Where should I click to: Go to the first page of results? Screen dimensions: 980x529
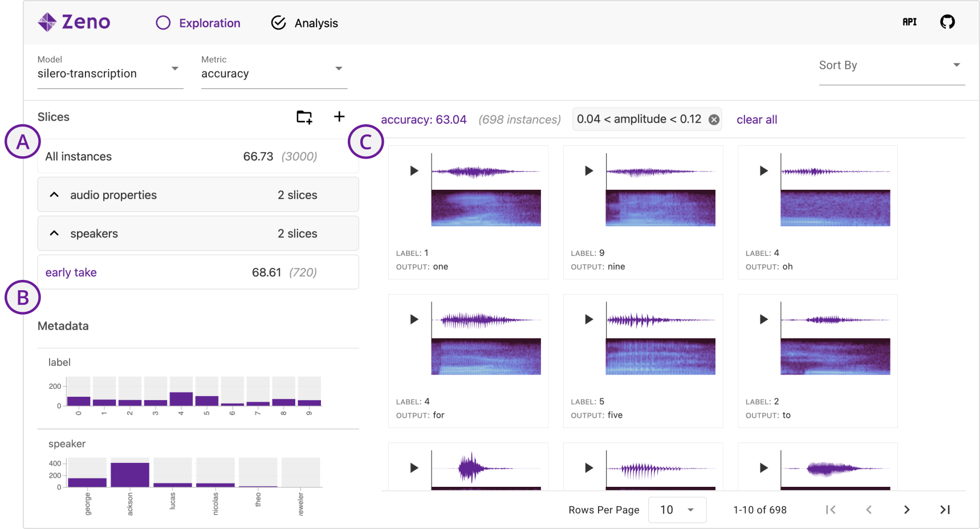(x=831, y=510)
